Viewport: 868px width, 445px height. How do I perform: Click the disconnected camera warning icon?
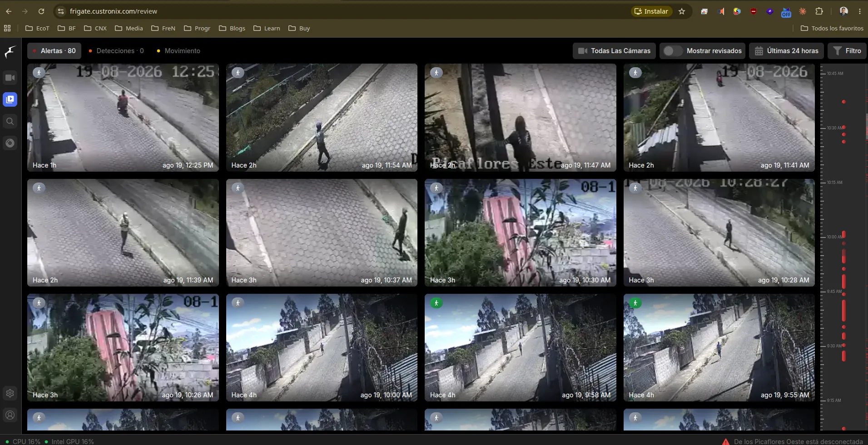pyautogui.click(x=726, y=441)
